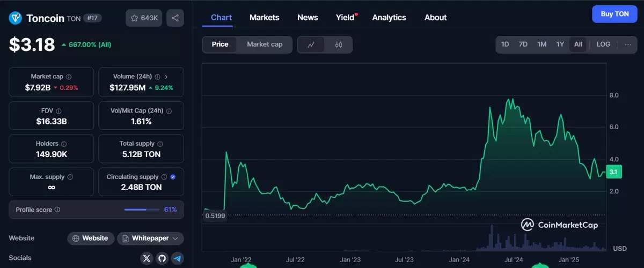Image resolution: width=644 pixels, height=268 pixels.
Task: Click the 0.5199 starting price label
Action: point(215,215)
